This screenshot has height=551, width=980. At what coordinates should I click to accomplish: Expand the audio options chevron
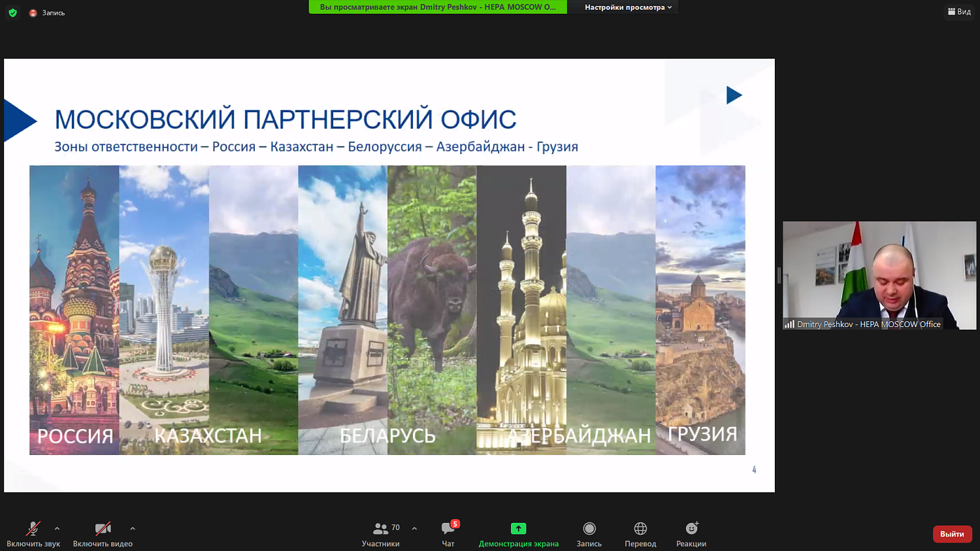[x=57, y=530]
